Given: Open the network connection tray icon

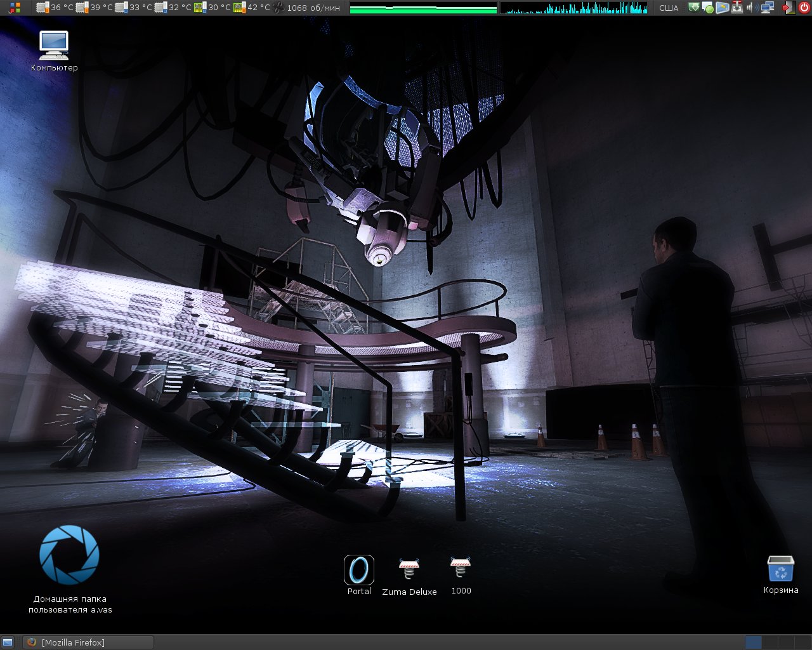Looking at the screenshot, I should tap(768, 8).
